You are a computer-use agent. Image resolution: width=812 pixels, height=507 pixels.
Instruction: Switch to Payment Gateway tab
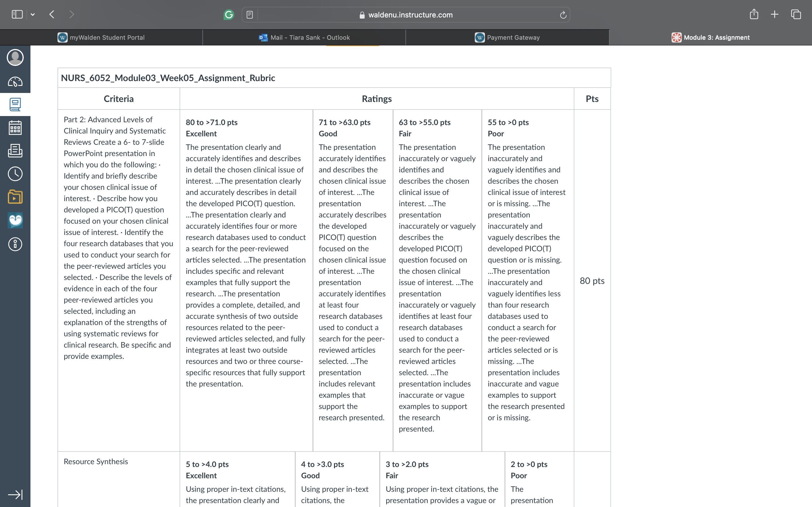coord(507,37)
